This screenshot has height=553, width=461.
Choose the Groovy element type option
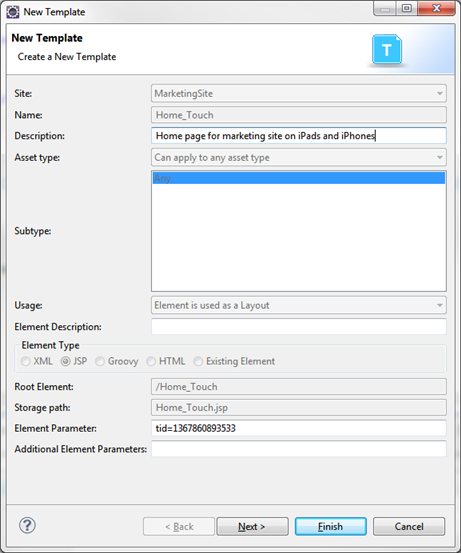pyautogui.click(x=100, y=361)
